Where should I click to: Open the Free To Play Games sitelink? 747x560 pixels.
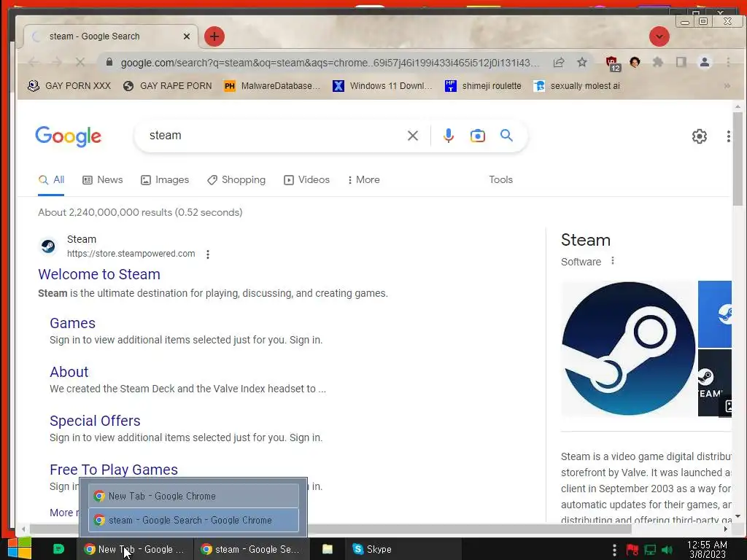[113, 470]
